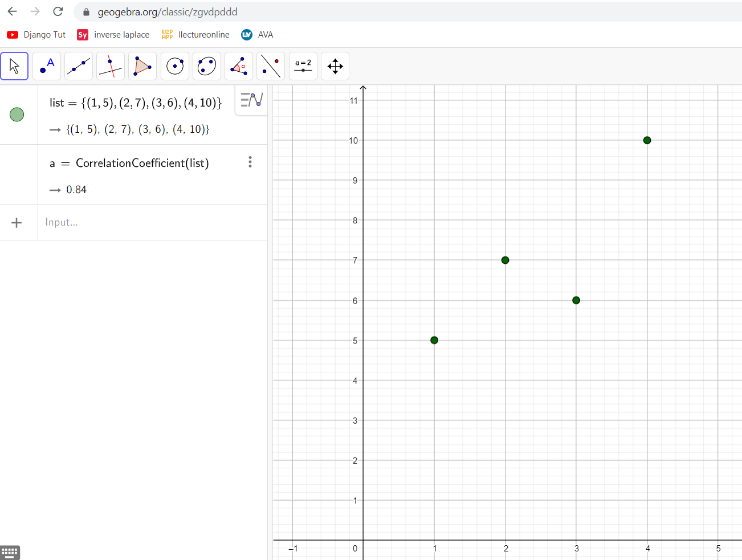Select the Move arrow tool
Viewport: 742px width, 560px height.
pos(14,66)
